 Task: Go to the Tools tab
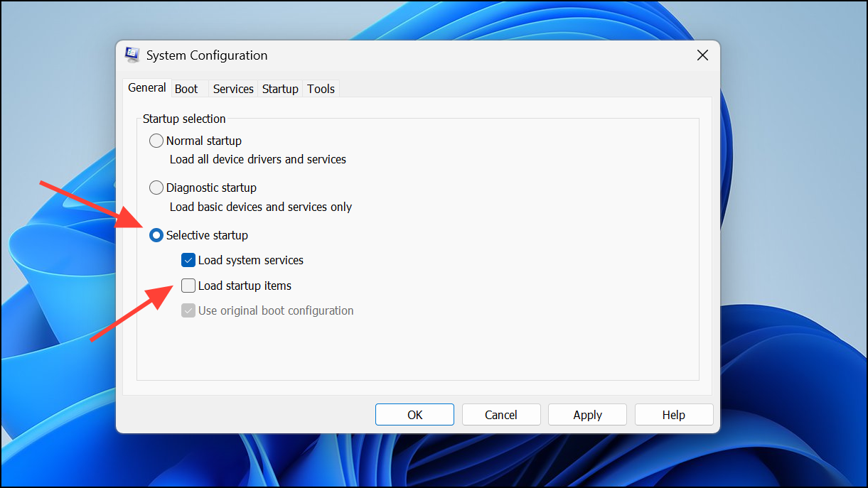coord(321,89)
